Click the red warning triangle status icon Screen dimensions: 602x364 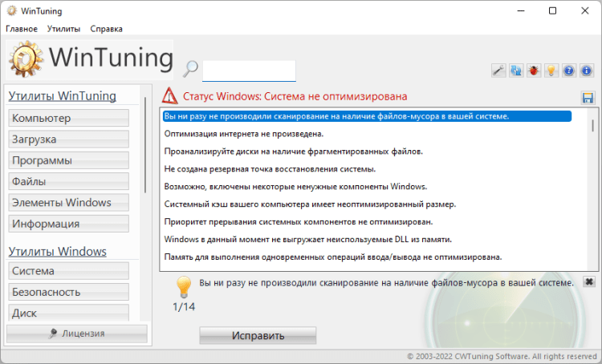pyautogui.click(x=169, y=96)
